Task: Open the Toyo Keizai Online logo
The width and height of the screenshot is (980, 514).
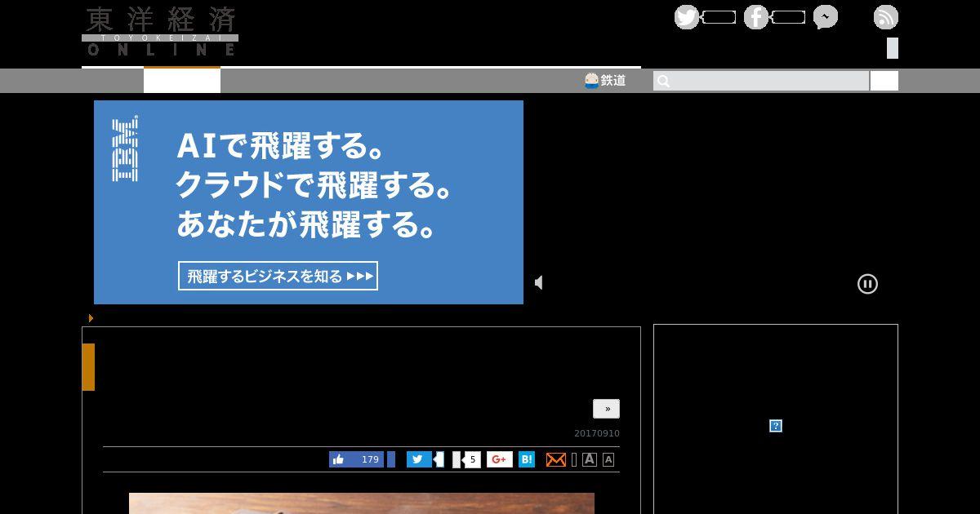Action: 160,31
